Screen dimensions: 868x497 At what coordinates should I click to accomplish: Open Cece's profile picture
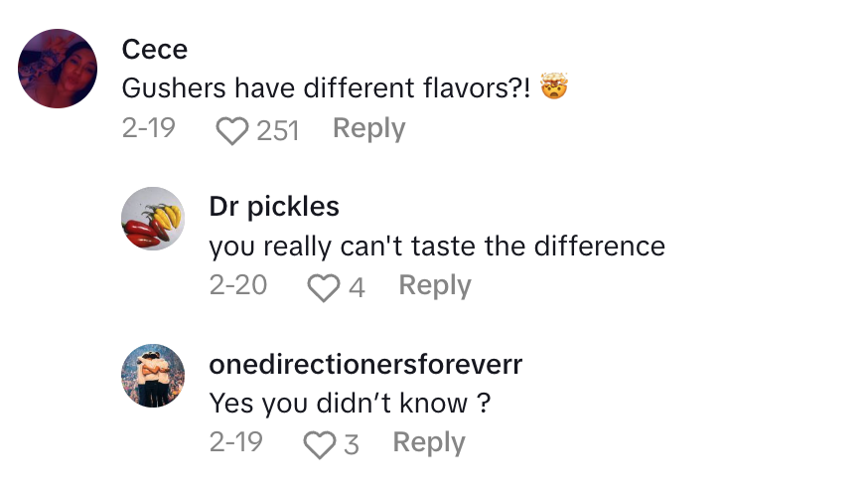point(58,69)
